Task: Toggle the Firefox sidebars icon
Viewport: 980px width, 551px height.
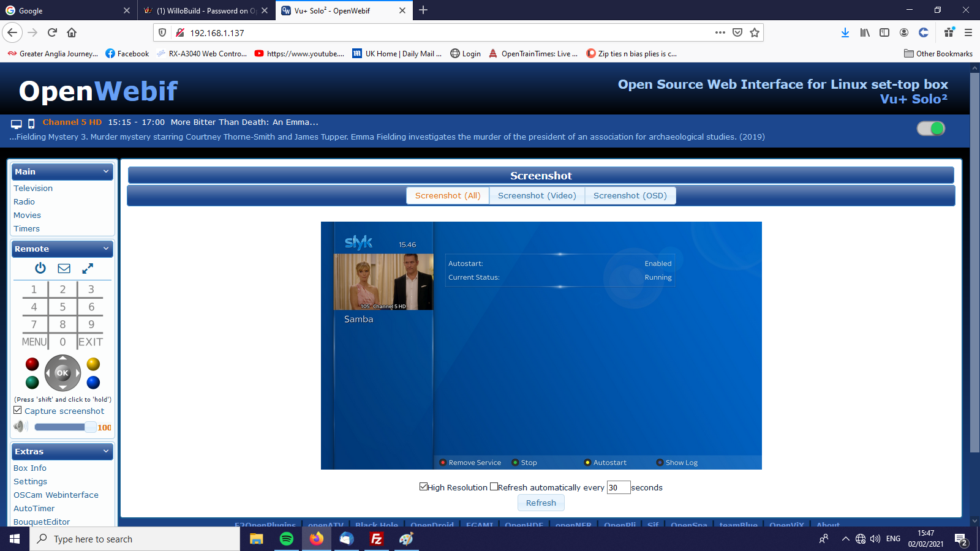Action: click(884, 32)
